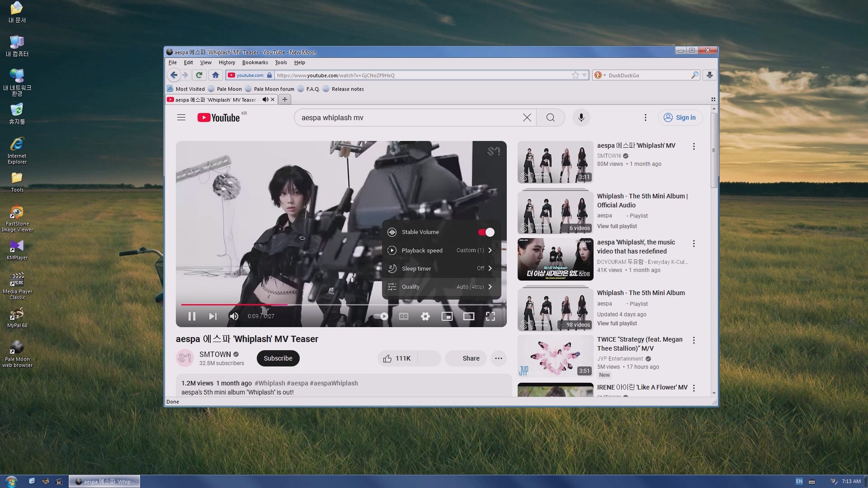Click the Sign in button
The width and height of the screenshot is (868, 488).
tap(680, 117)
